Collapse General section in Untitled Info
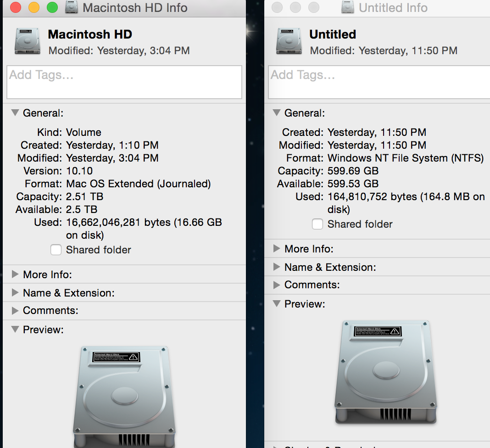490x448 pixels. pos(277,112)
